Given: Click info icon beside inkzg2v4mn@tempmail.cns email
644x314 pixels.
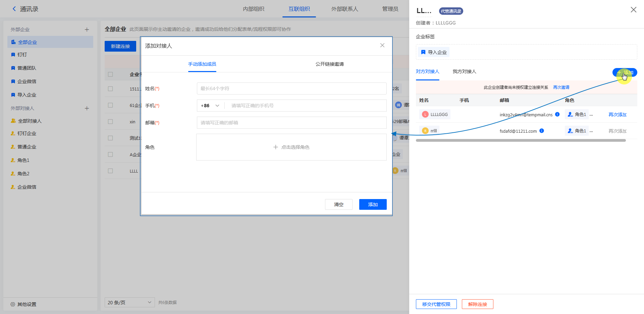Looking at the screenshot, I should (557, 114).
